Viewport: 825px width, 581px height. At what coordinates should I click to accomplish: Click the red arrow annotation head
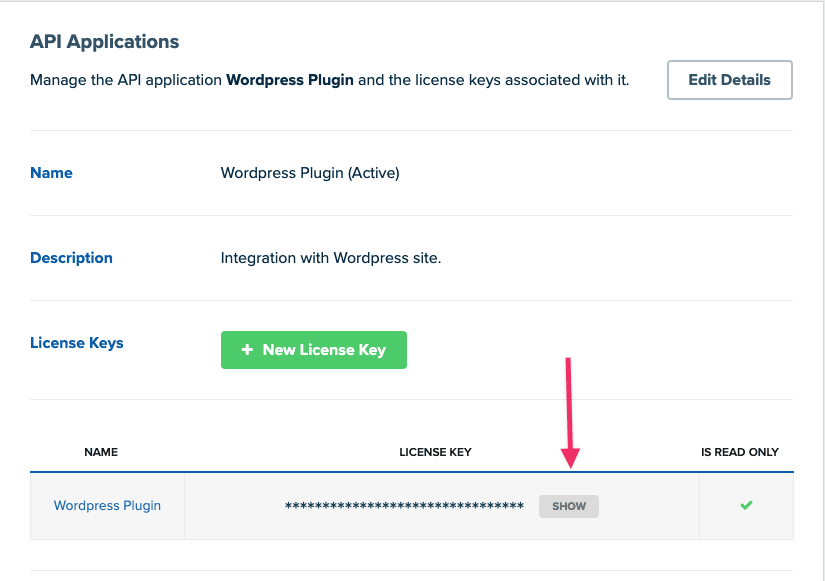(570, 457)
